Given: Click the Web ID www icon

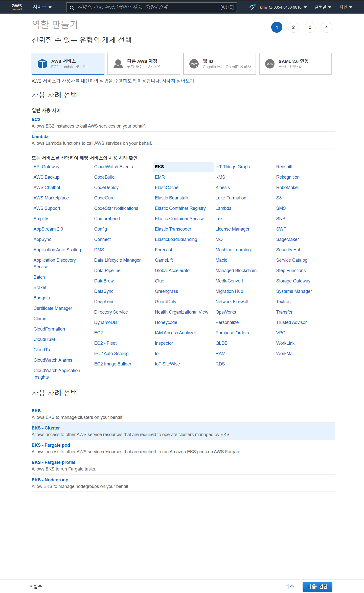Looking at the screenshot, I should coord(194,64).
